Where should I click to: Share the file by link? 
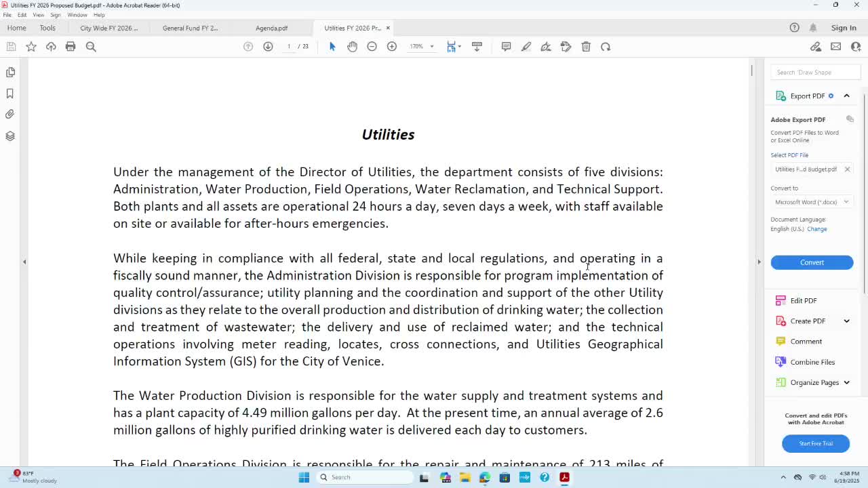[816, 47]
